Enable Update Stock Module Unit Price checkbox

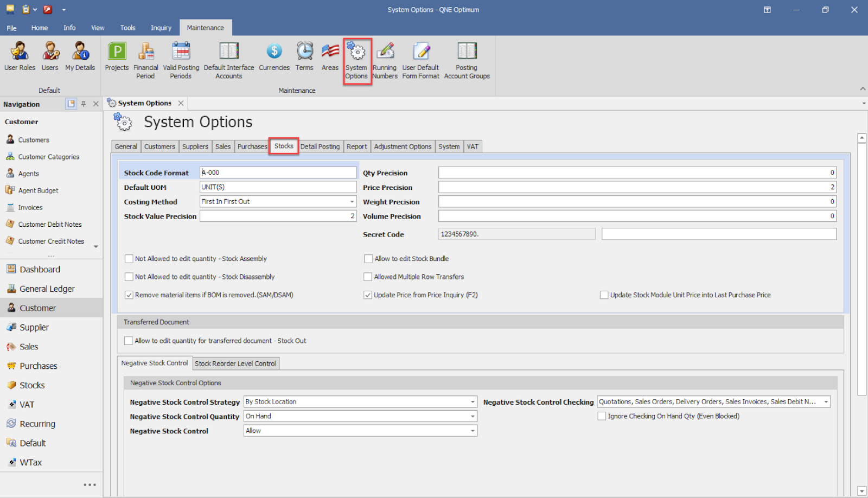click(604, 295)
